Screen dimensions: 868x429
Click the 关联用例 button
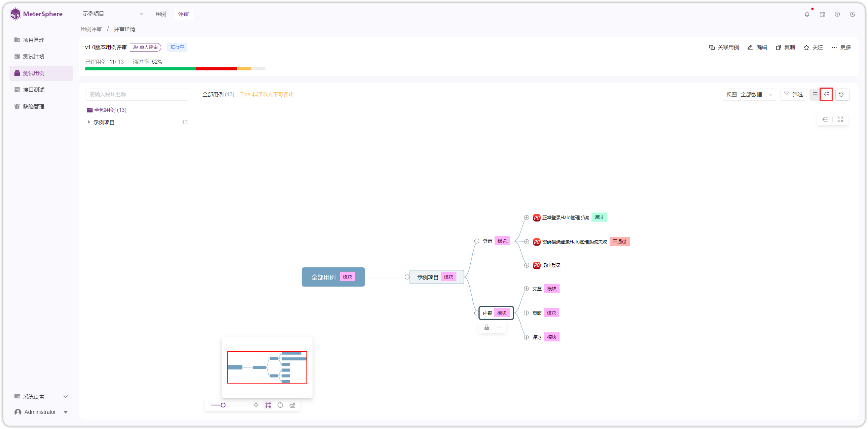coord(723,47)
